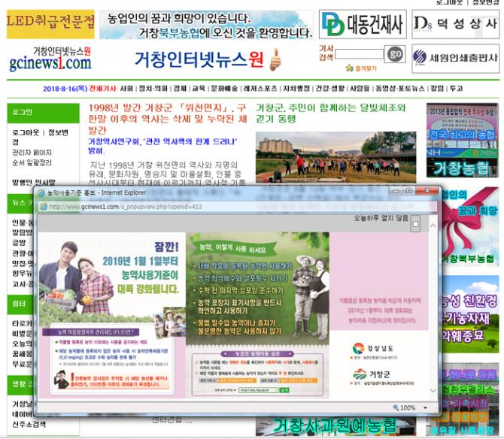Open the 1998년 발간 거창군 위천면지 headline
The width and height of the screenshot is (504, 439).
168,119
